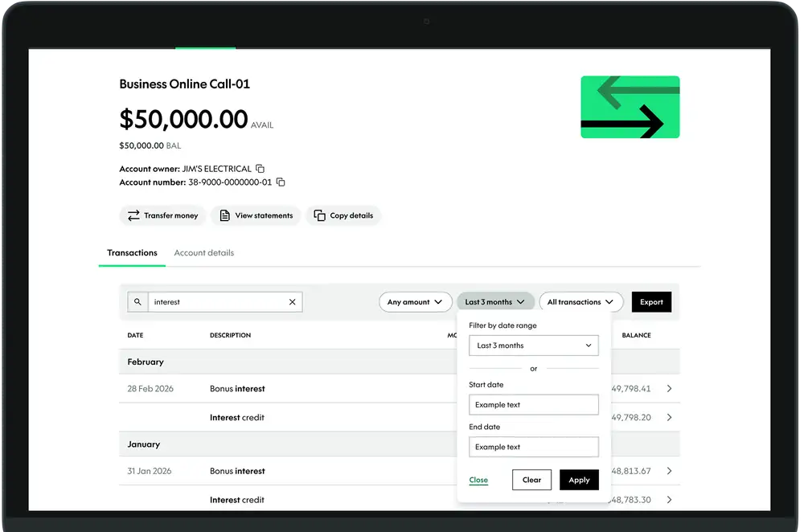Viewport: 804px width, 532px height.
Task: Click the green transfer arrows graphic
Action: [630, 107]
